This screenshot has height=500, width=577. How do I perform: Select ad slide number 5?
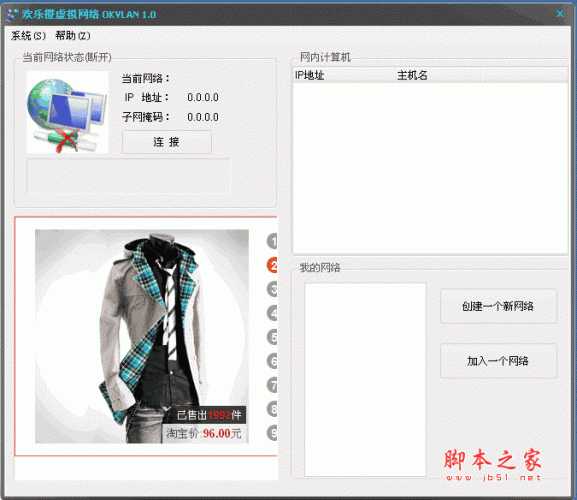click(x=272, y=337)
